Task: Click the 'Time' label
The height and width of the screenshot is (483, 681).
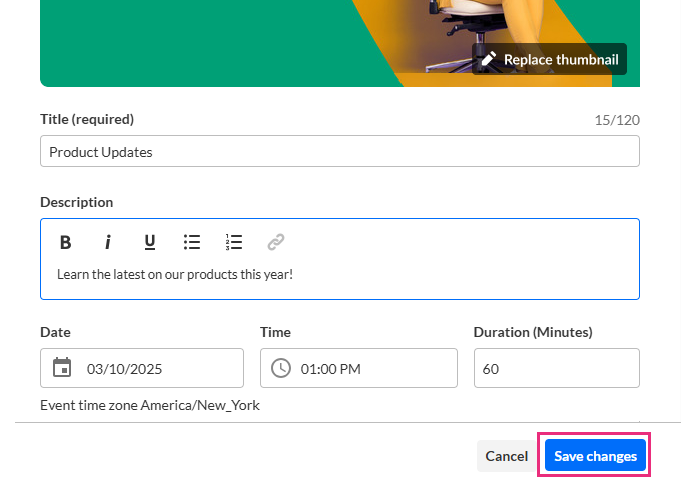Action: [x=275, y=332]
